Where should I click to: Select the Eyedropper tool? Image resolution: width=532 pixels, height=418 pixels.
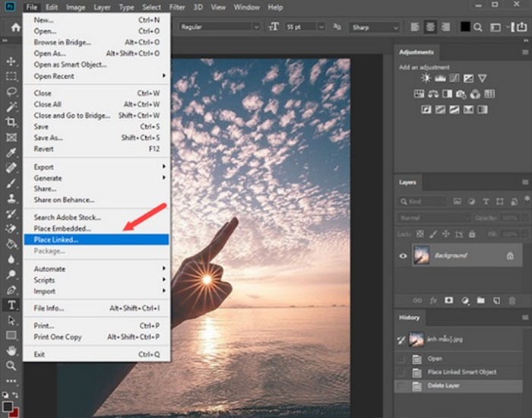pyautogui.click(x=11, y=153)
